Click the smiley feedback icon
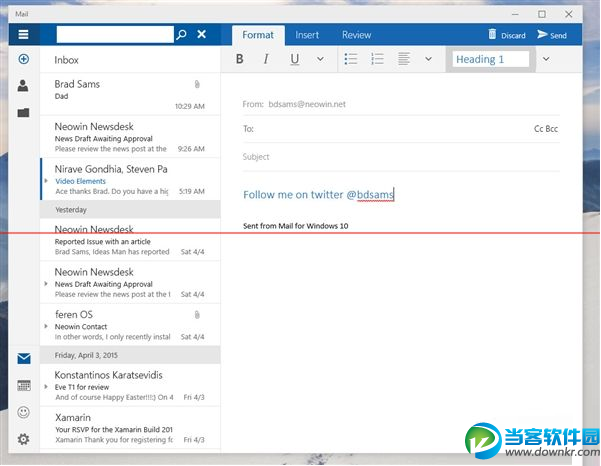Image resolution: width=601 pixels, height=466 pixels. [23, 412]
